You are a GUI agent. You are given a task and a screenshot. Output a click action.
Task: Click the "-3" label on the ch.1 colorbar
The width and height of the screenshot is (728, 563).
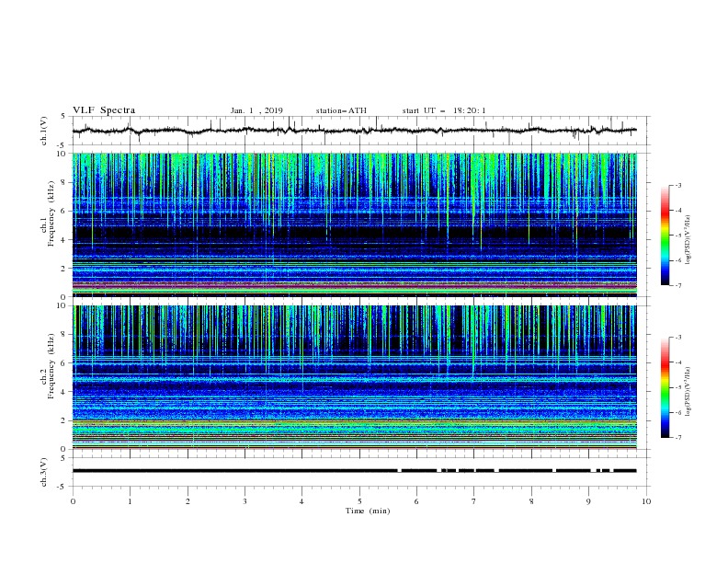[678, 185]
